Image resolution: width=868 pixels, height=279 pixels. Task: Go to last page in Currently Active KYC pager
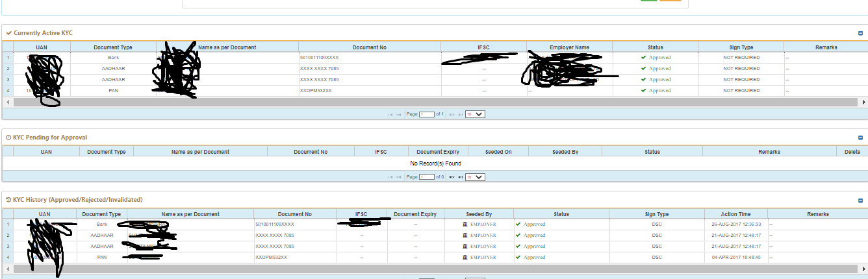pos(461,114)
